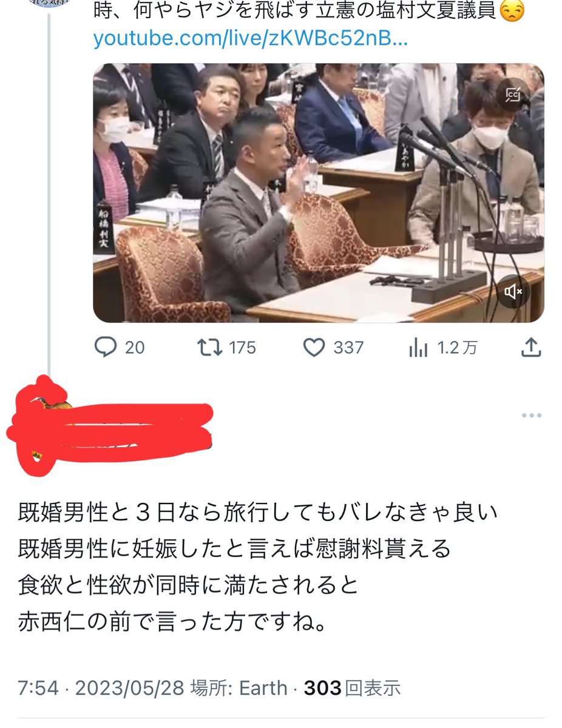Like the tweet via heart icon
The width and height of the screenshot is (562, 728).
(x=314, y=347)
